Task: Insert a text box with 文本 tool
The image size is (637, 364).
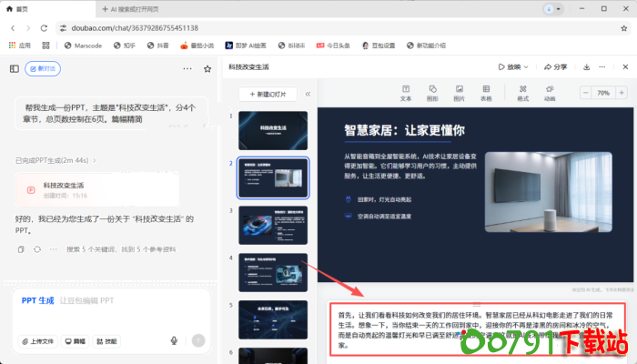Action: pyautogui.click(x=406, y=93)
